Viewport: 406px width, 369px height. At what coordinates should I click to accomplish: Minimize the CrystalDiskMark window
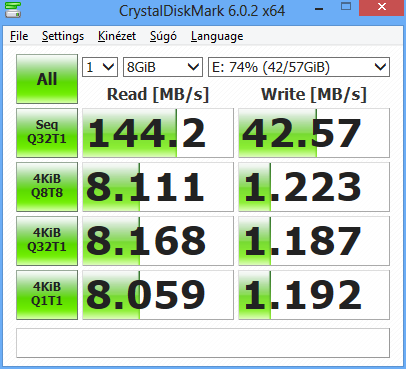(319, 9)
